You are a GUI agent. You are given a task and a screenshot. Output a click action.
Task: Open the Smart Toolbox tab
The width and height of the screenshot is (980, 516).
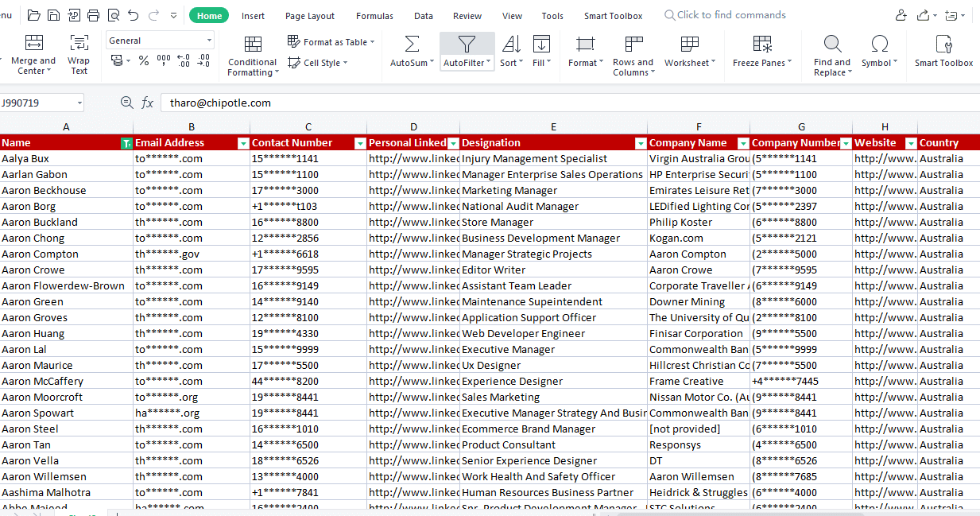[614, 16]
